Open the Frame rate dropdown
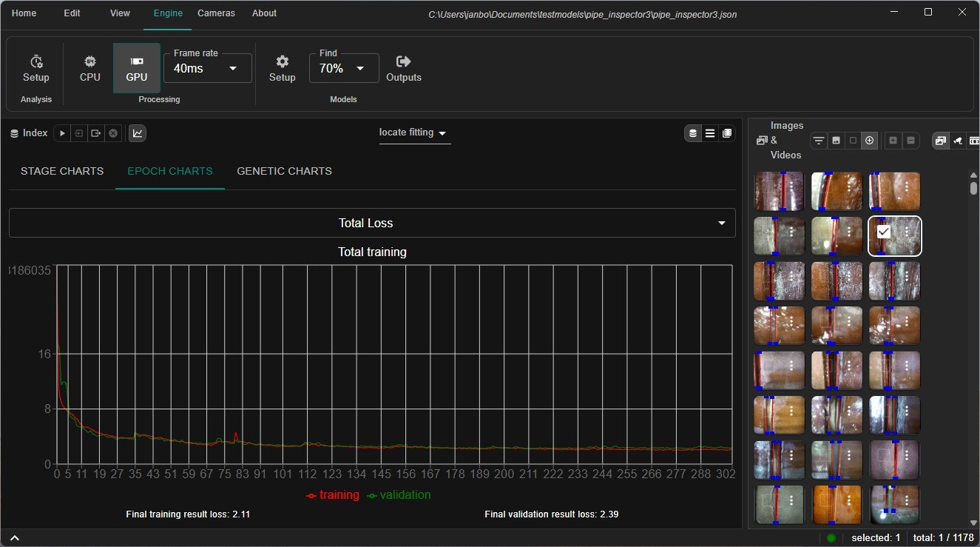Screen dimensions: 980x547 tap(234, 67)
